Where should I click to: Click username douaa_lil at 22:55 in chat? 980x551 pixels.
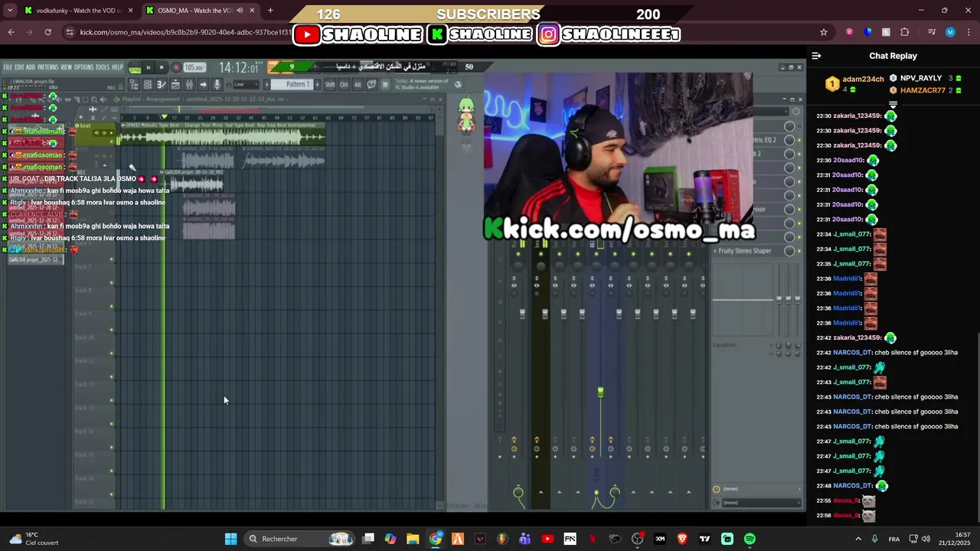point(846,500)
